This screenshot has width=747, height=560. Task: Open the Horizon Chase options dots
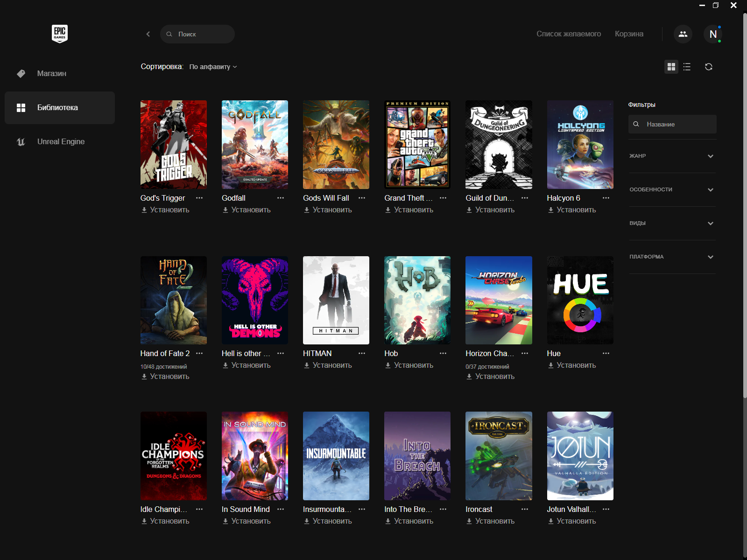(525, 353)
